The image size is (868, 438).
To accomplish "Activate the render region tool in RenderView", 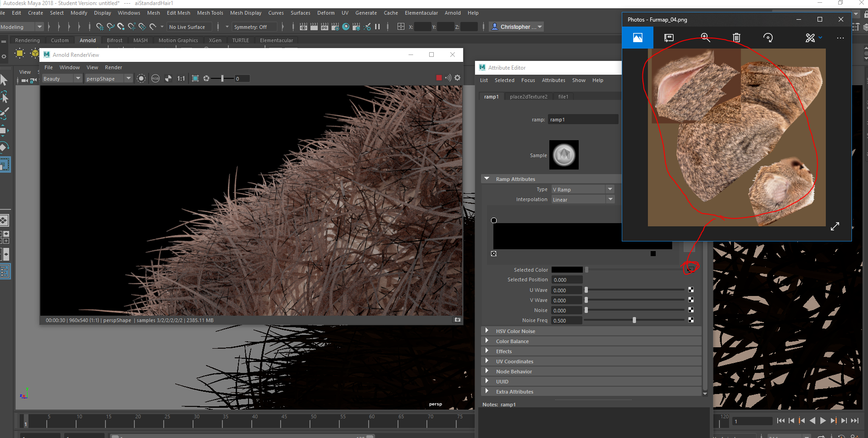I will pyautogui.click(x=195, y=78).
